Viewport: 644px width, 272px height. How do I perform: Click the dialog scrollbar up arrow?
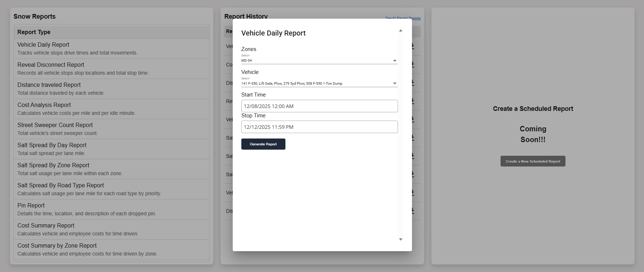point(401,31)
